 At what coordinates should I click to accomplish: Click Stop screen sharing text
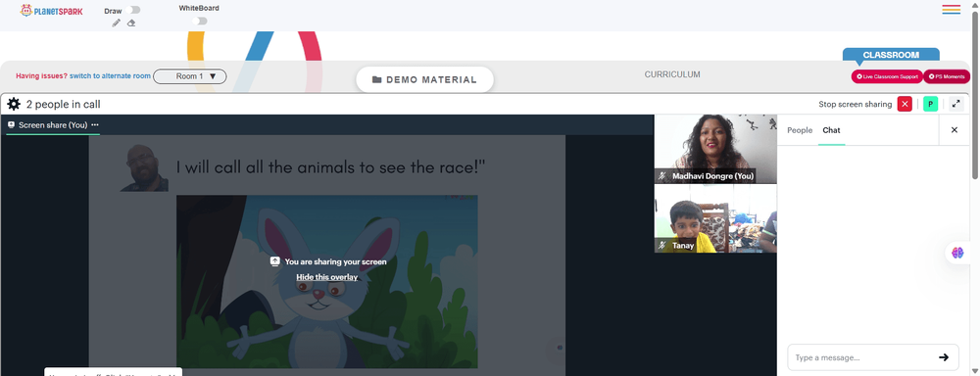[855, 105]
